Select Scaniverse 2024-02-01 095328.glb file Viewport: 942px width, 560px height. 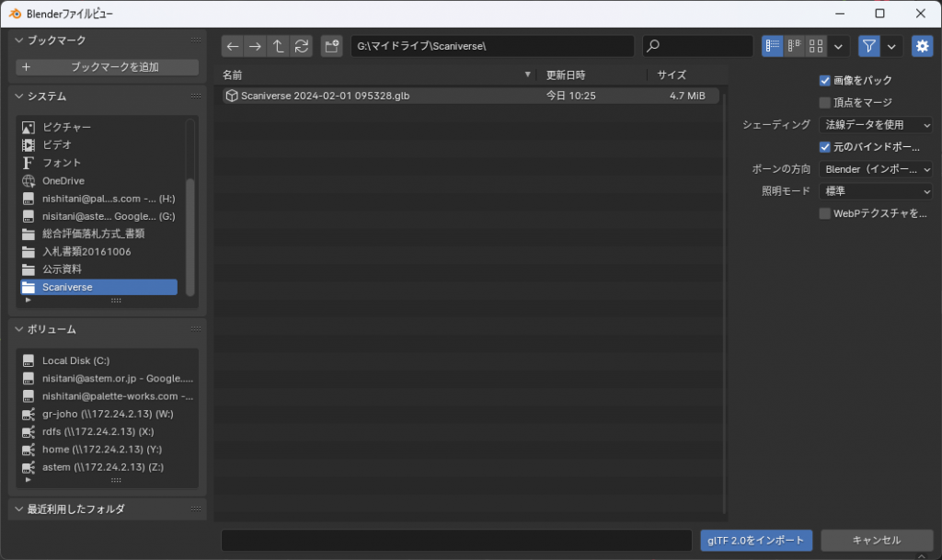(470, 96)
